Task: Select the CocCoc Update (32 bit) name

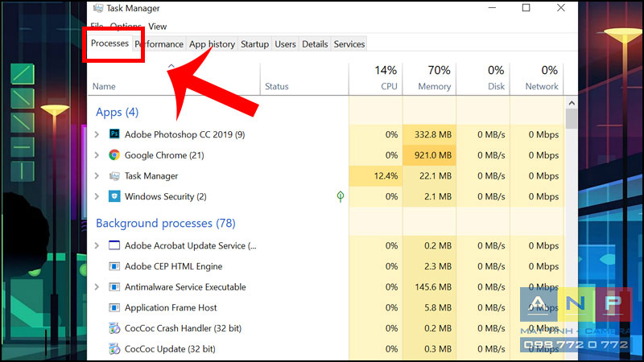Action: [x=170, y=349]
